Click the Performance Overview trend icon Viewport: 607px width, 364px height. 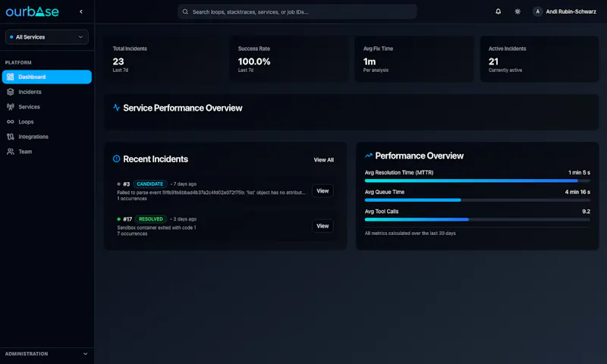[x=369, y=155]
